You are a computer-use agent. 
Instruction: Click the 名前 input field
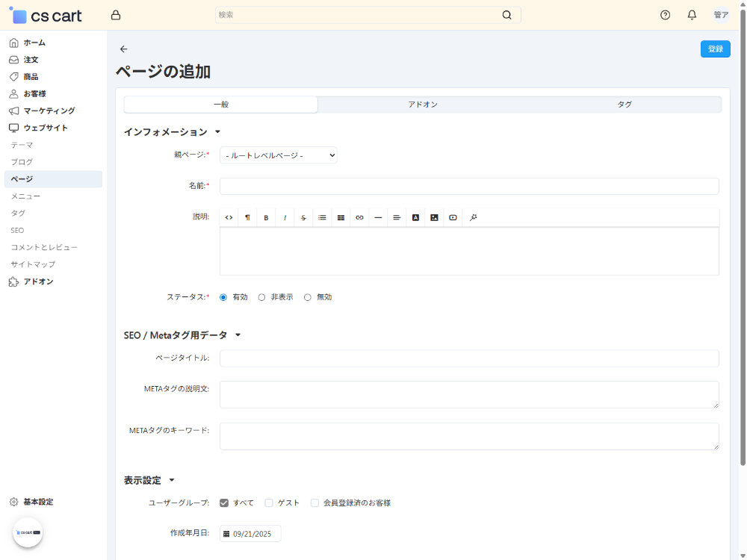click(469, 186)
